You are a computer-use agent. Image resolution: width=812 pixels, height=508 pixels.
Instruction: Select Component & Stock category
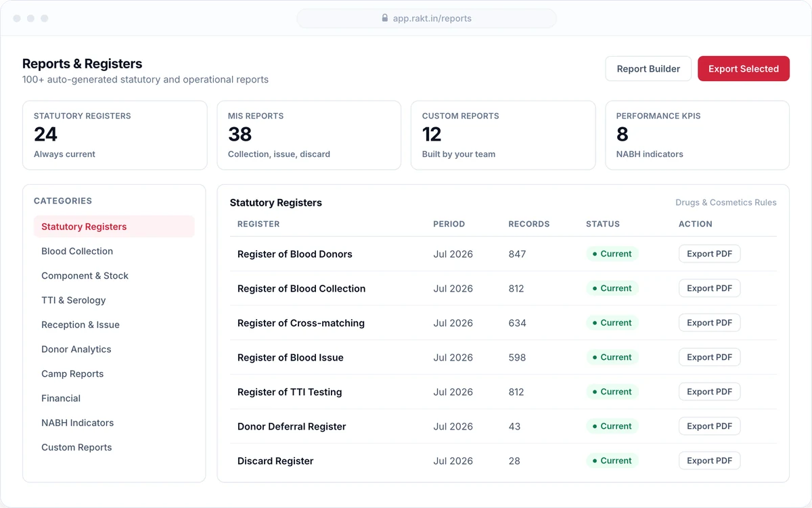click(114, 275)
